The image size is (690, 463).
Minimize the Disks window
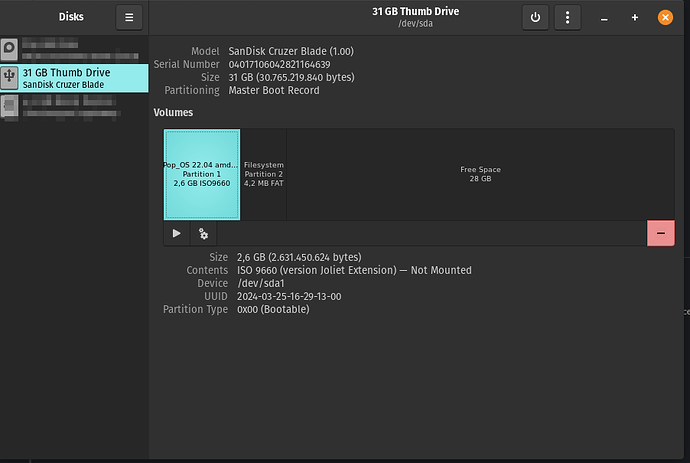coord(604,18)
